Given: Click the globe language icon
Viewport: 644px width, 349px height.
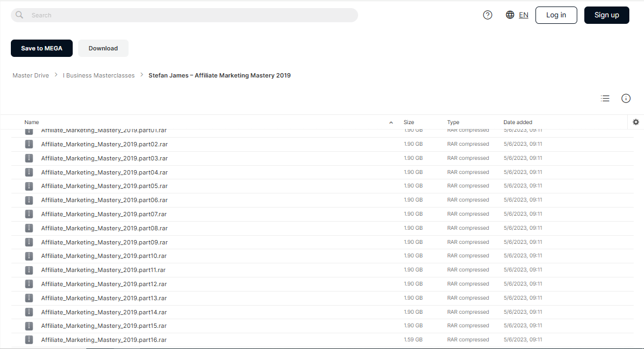Looking at the screenshot, I should click(509, 15).
